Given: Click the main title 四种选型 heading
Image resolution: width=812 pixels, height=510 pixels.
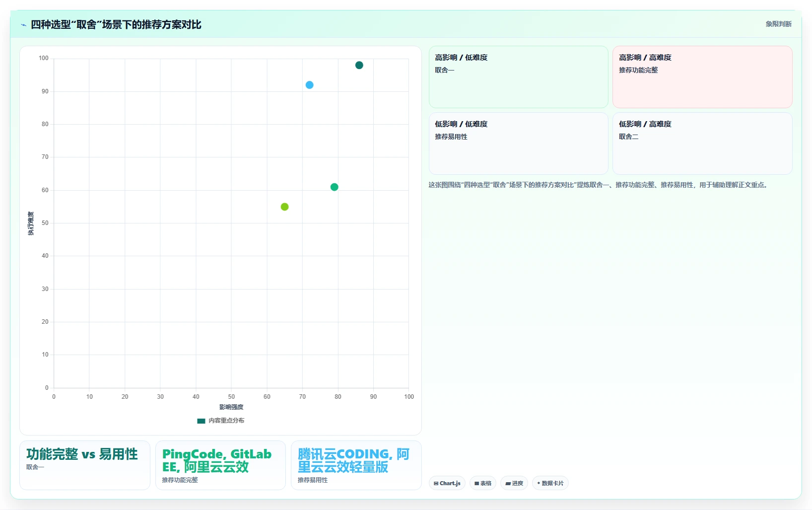Looking at the screenshot, I should [116, 24].
